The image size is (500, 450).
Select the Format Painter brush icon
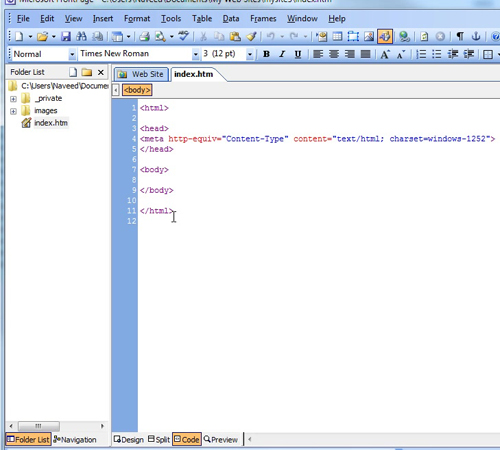pos(251,36)
